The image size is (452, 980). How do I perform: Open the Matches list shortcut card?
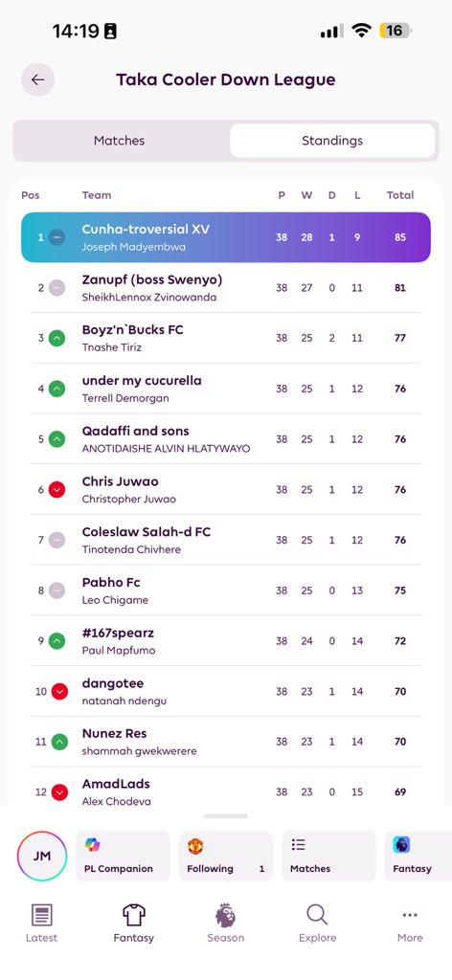coord(328,856)
